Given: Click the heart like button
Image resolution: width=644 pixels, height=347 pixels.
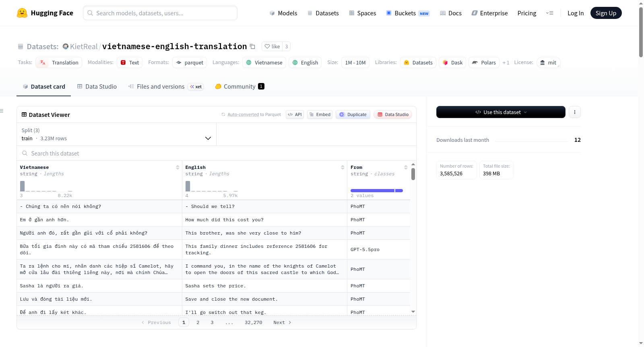Looking at the screenshot, I should pos(272,46).
